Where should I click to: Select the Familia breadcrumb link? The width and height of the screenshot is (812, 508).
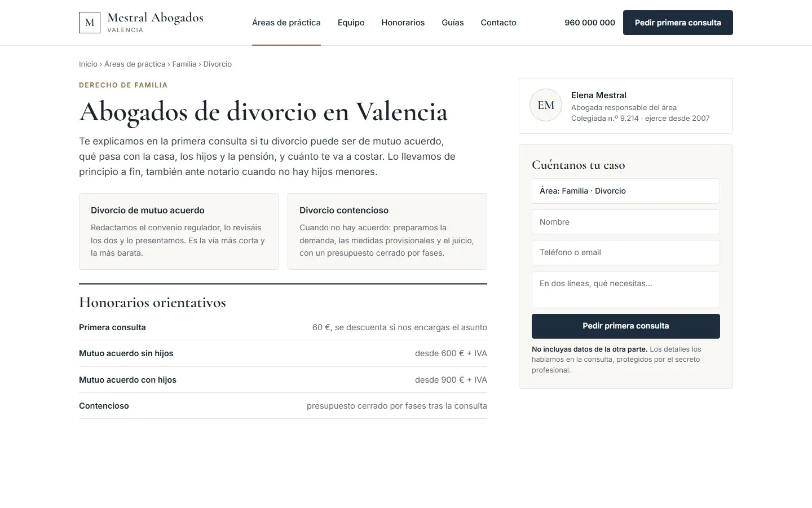[x=184, y=64]
